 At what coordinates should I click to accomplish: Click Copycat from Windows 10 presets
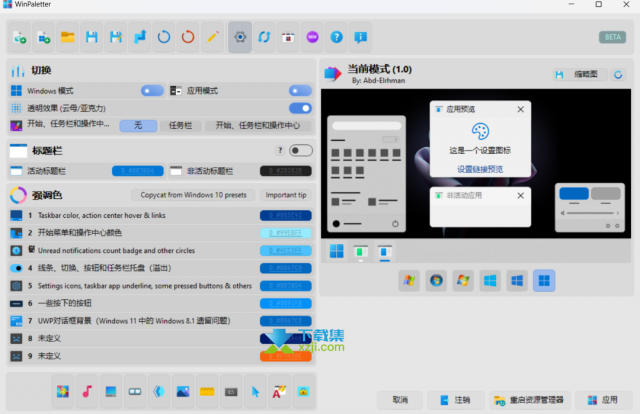tap(193, 195)
